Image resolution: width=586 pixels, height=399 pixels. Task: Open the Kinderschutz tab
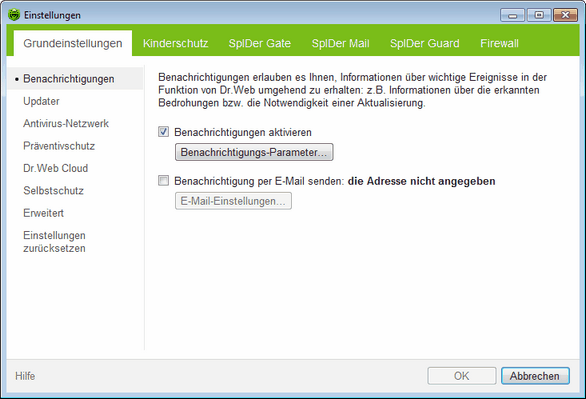pos(175,43)
